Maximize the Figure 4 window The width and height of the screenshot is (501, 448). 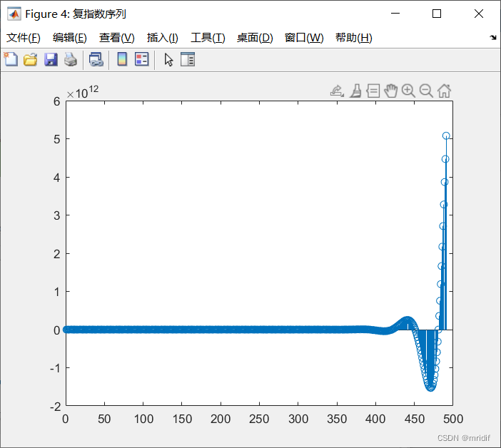coord(437,14)
